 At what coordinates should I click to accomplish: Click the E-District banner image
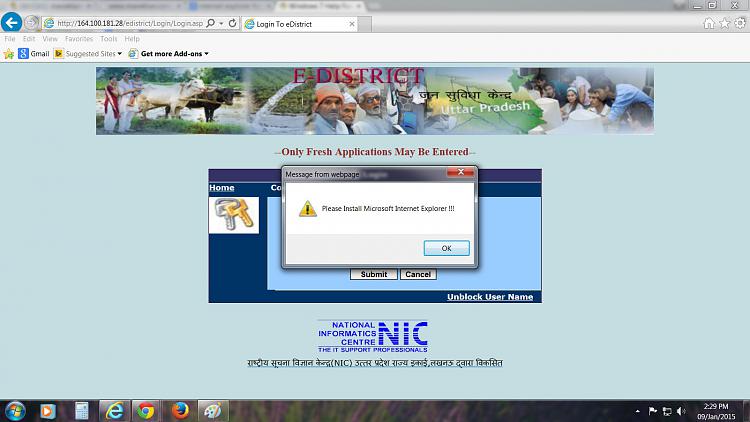click(x=375, y=101)
